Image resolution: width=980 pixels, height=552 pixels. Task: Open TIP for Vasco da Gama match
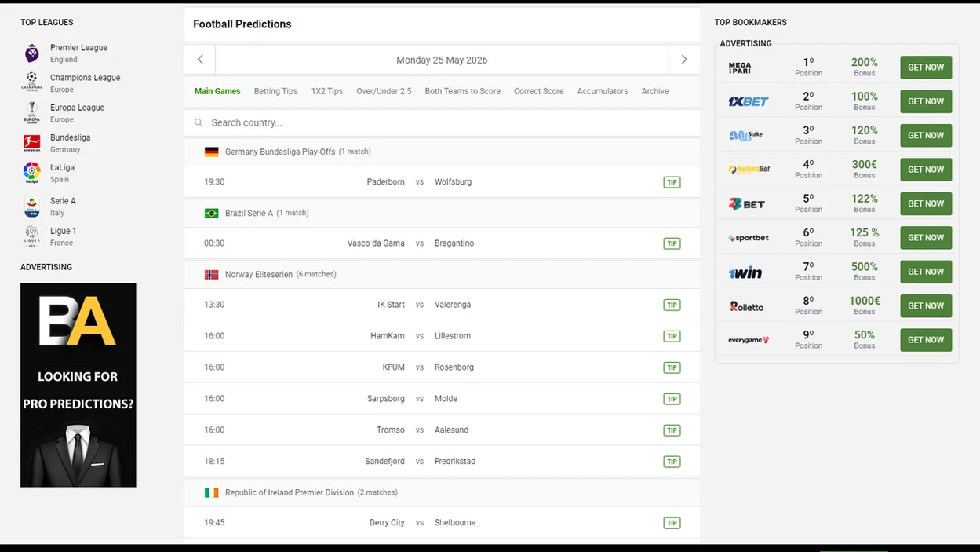tap(672, 243)
